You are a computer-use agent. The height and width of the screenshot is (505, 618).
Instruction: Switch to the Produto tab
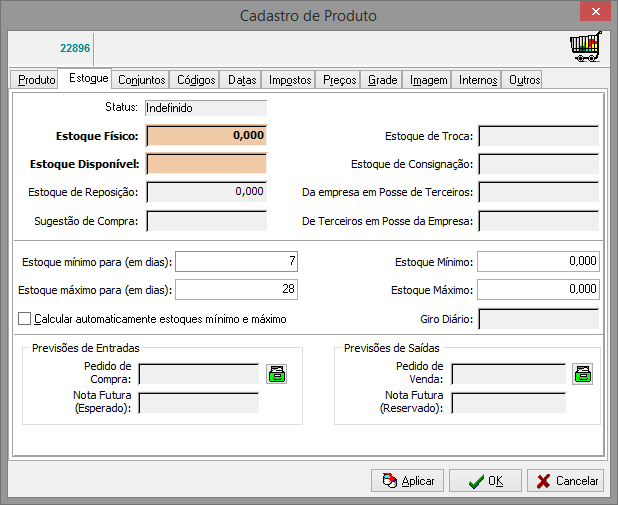(36, 80)
